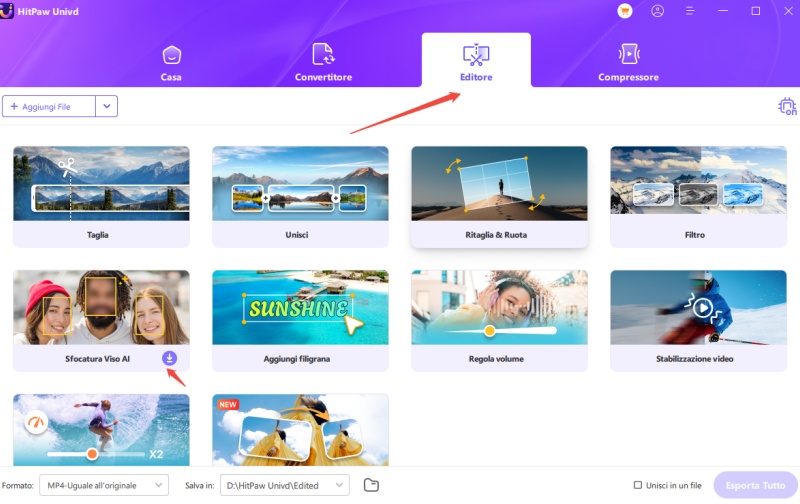Open the Taglia cutting tool
This screenshot has height=504, width=800.
point(101,196)
